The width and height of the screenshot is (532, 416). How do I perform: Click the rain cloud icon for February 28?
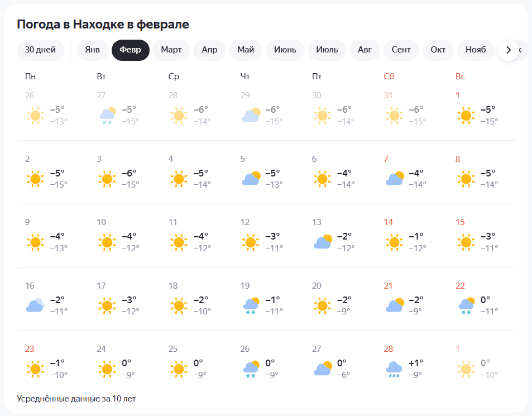pyautogui.click(x=394, y=369)
